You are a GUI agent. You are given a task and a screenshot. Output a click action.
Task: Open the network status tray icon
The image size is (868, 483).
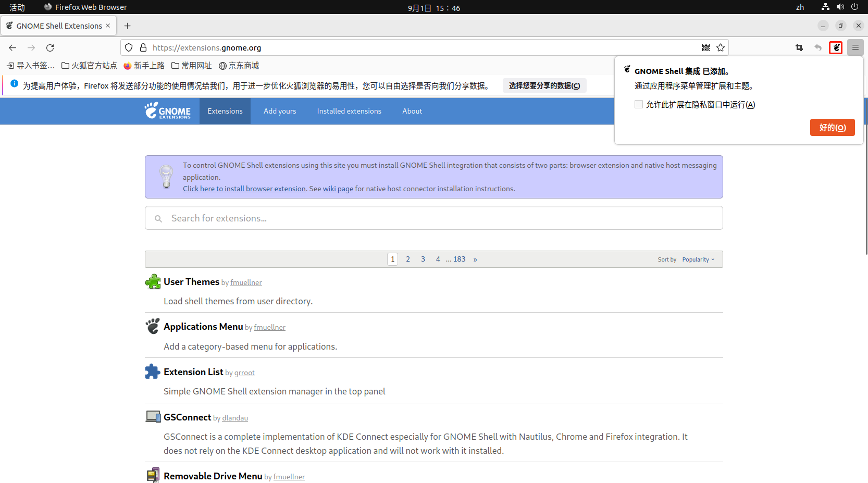pos(825,7)
